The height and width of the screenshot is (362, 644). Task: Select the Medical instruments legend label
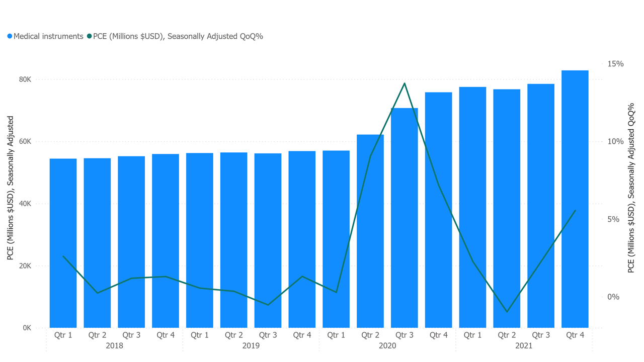pyautogui.click(x=48, y=36)
